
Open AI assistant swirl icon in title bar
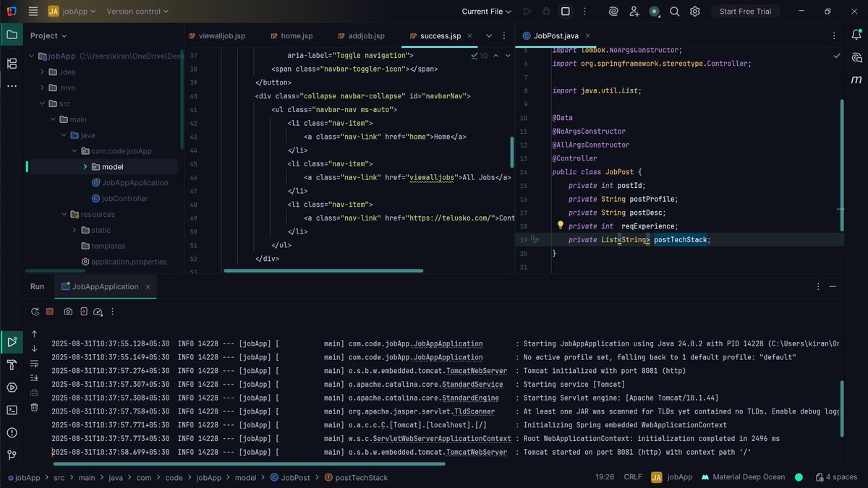(x=613, y=12)
